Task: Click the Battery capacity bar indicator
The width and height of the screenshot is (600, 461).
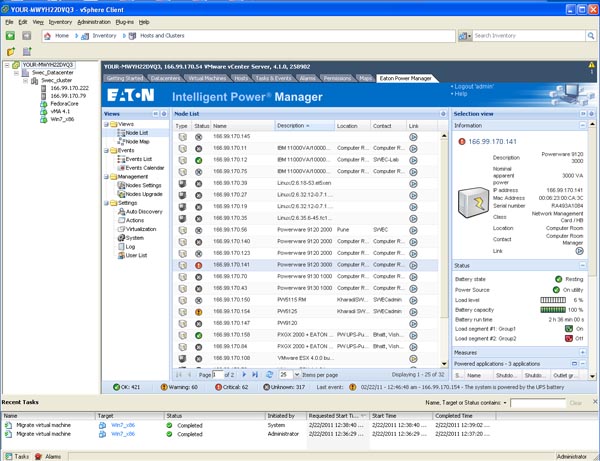Action: point(553,310)
